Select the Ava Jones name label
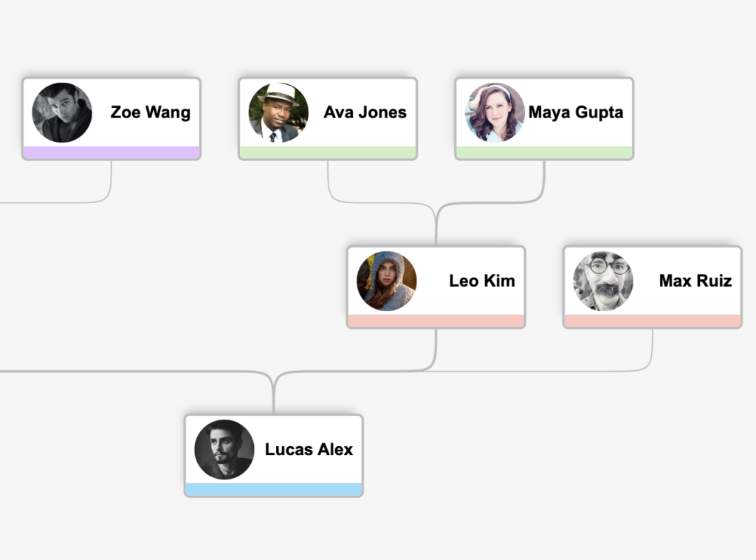This screenshot has width=756, height=560. (x=365, y=112)
